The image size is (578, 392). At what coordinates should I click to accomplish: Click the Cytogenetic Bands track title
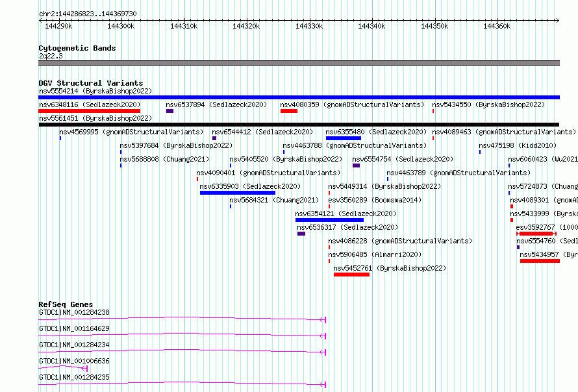point(77,48)
